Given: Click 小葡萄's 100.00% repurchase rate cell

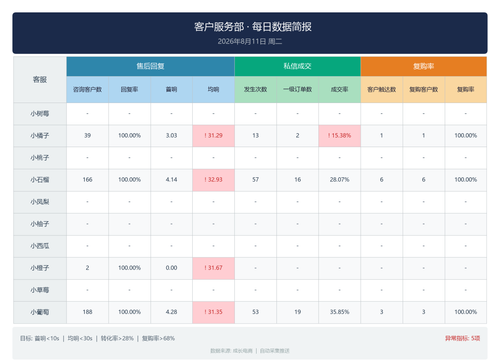Looking at the screenshot, I should click(465, 312).
